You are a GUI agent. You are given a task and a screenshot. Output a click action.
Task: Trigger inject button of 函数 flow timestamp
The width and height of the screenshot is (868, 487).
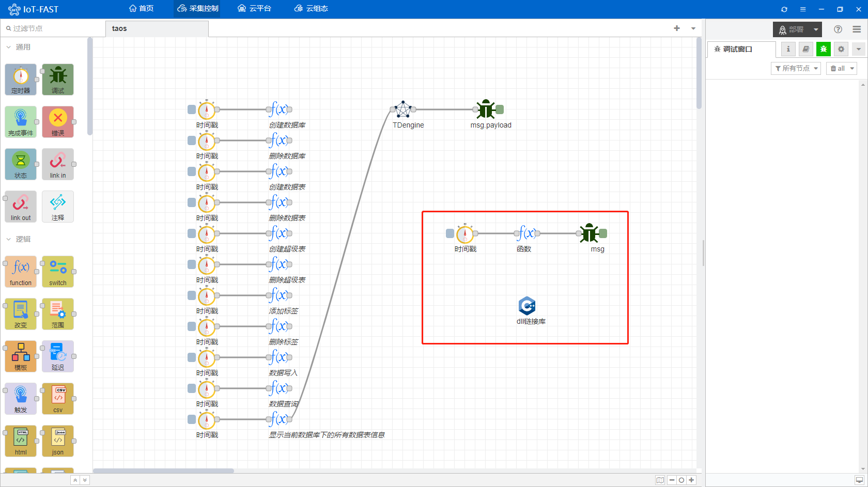point(450,233)
